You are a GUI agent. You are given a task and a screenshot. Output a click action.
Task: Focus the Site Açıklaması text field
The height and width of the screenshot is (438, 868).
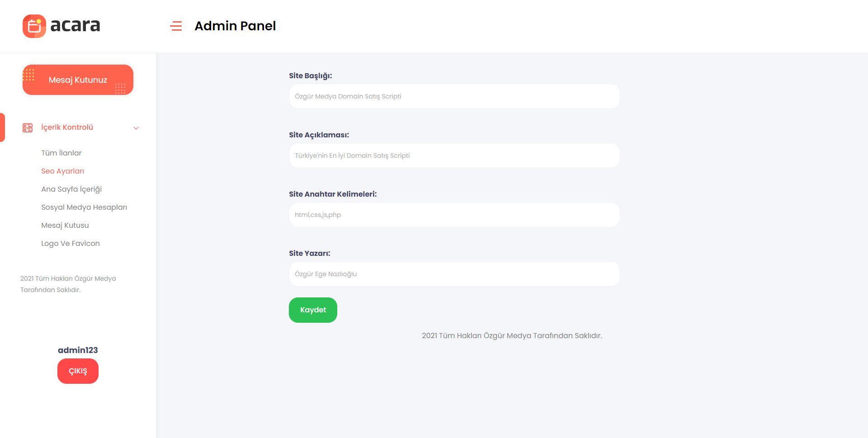coord(454,155)
